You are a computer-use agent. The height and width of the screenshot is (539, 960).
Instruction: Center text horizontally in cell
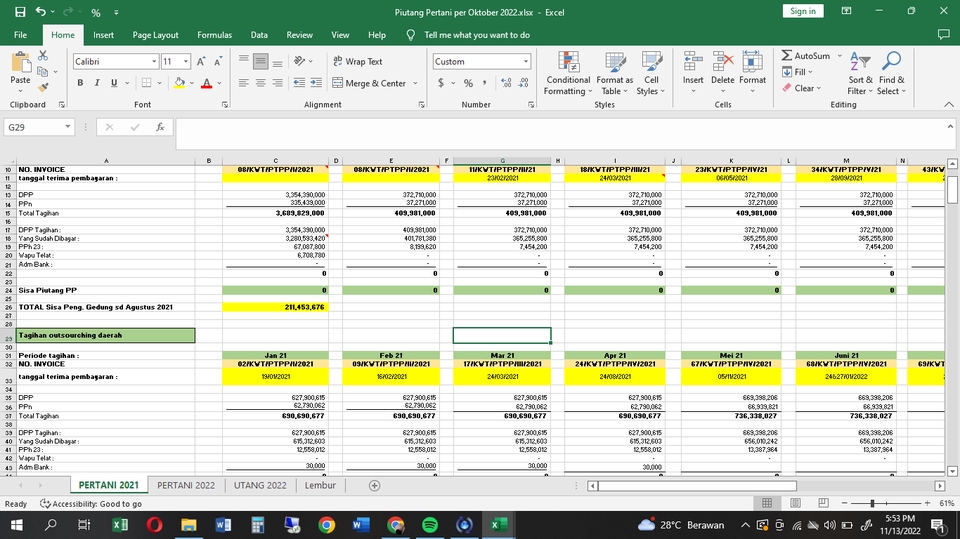[x=261, y=83]
